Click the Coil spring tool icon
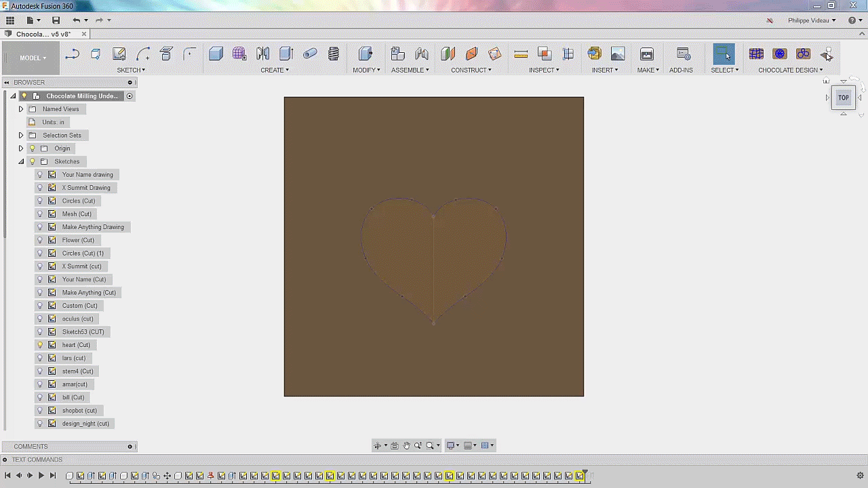The height and width of the screenshot is (488, 868). click(334, 54)
